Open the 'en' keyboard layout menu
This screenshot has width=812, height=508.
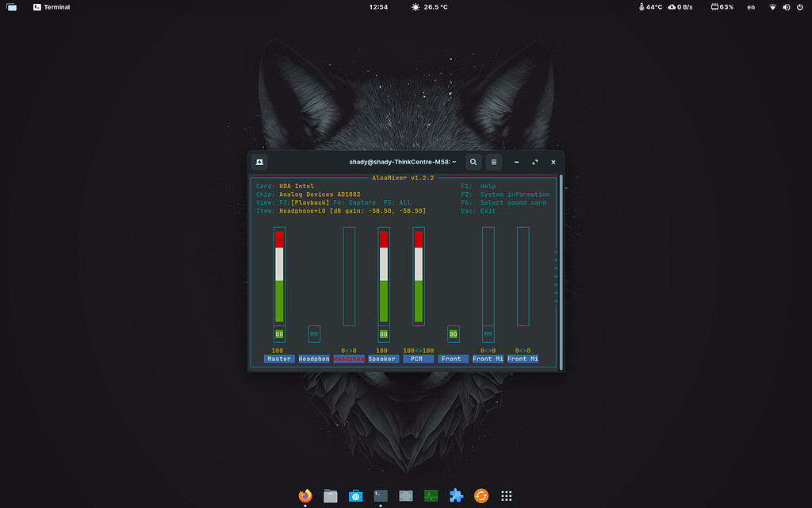coord(751,7)
